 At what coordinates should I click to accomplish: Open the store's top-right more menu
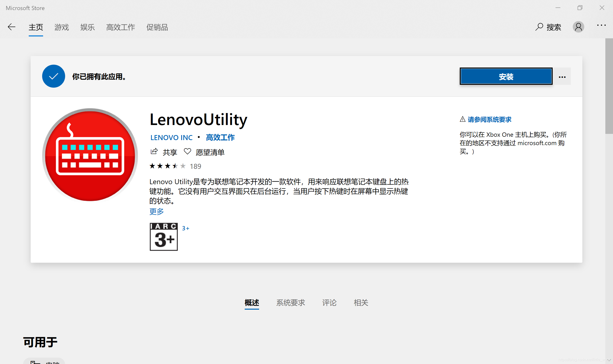pos(602,25)
